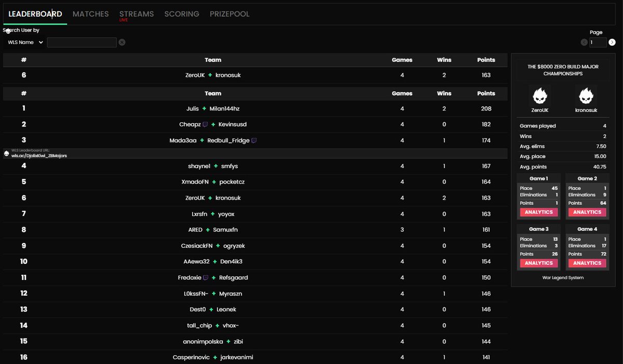Click the pinned ZeroUK + kronosuk row at top

[x=255, y=75]
